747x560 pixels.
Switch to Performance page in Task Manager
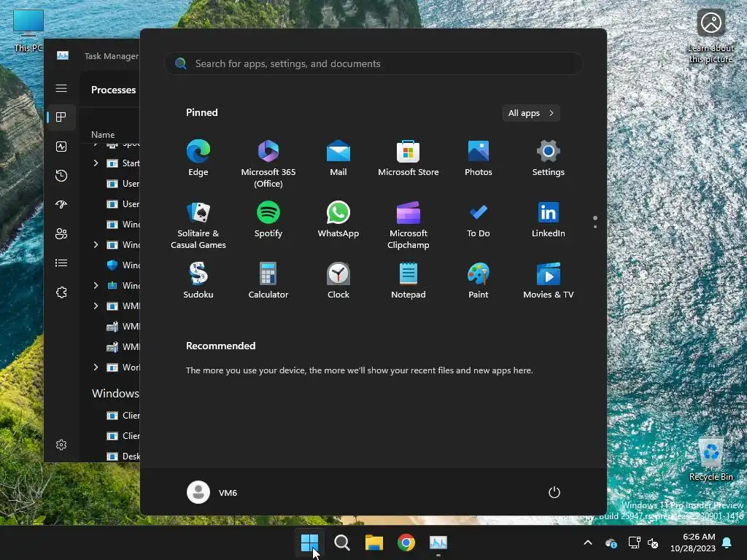pos(61,147)
